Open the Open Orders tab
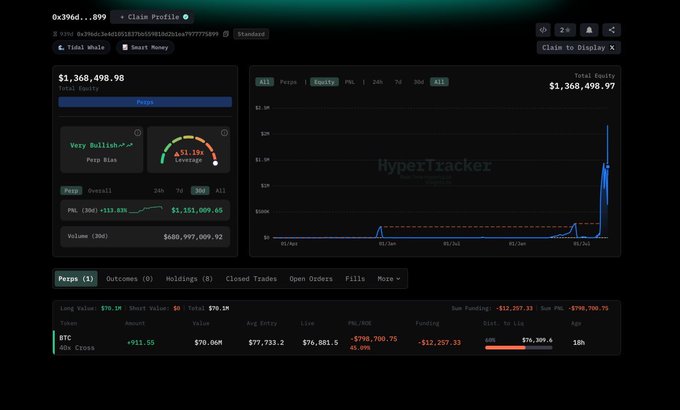The width and height of the screenshot is (680, 410). (311, 279)
